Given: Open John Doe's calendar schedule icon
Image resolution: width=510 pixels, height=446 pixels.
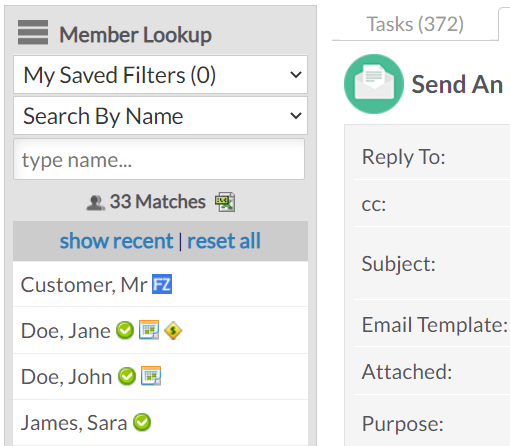Looking at the screenshot, I should (x=151, y=376).
